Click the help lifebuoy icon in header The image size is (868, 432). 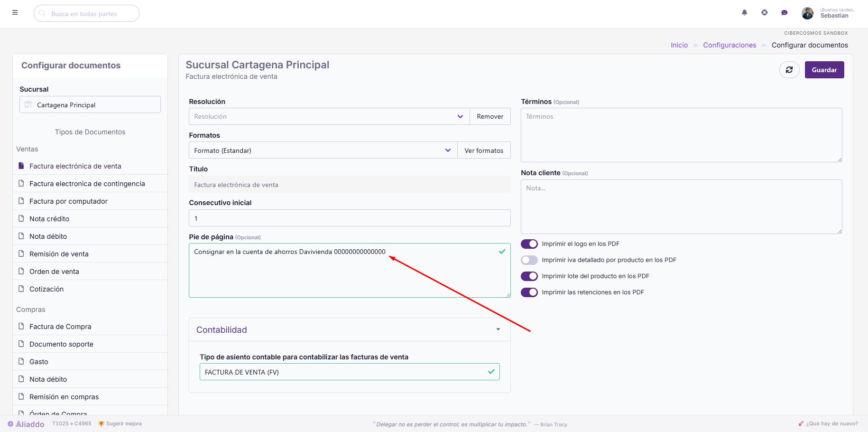pos(765,13)
